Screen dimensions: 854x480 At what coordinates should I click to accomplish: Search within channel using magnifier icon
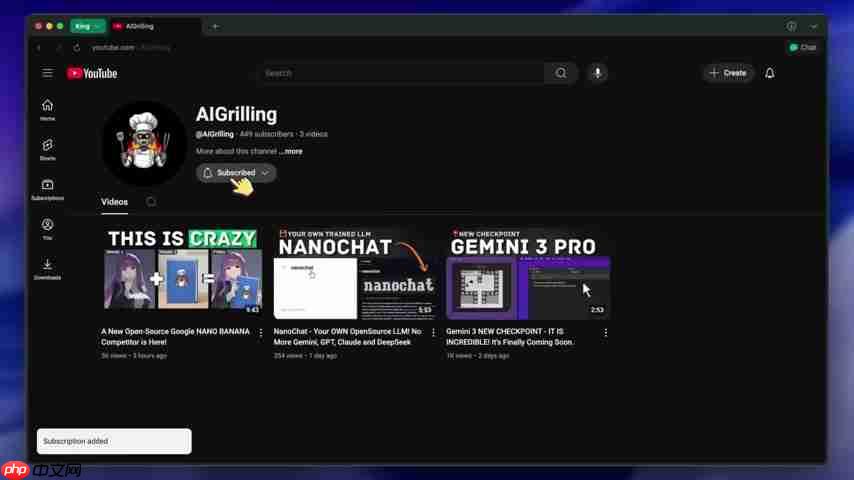click(x=151, y=202)
